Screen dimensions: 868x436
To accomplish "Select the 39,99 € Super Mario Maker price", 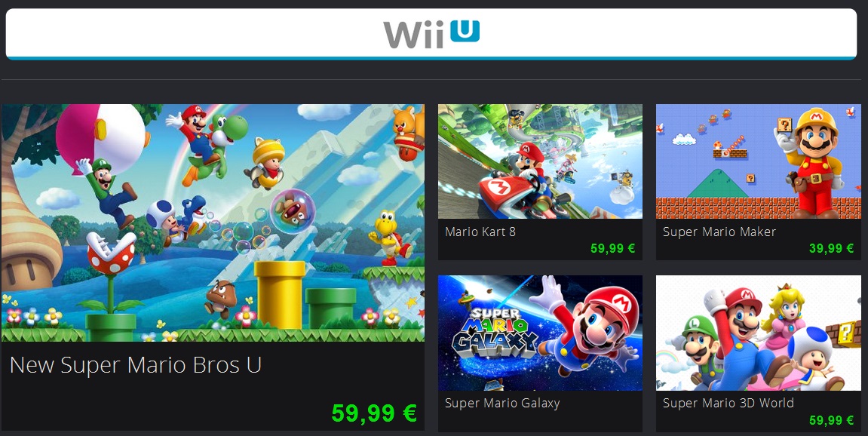I will click(x=832, y=248).
